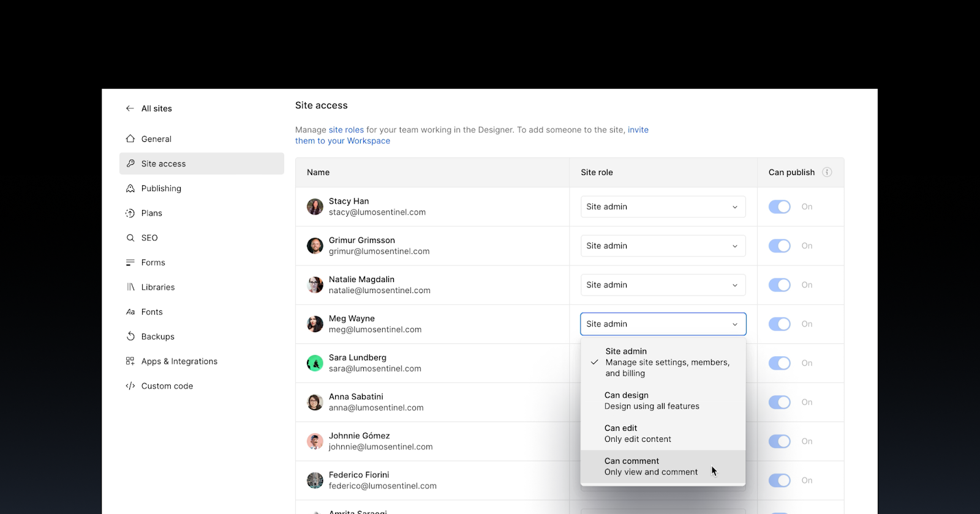
Task: Disable Grimur Grimsson's Can publish toggle
Action: 780,246
